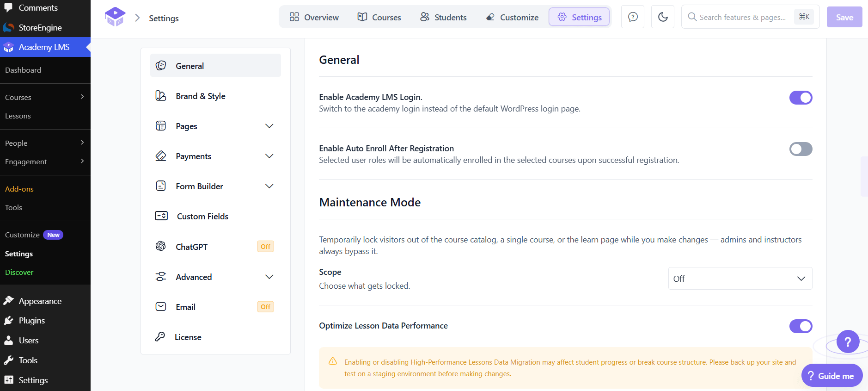The width and height of the screenshot is (868, 391).
Task: Expand the Form Builder chevron
Action: click(269, 186)
